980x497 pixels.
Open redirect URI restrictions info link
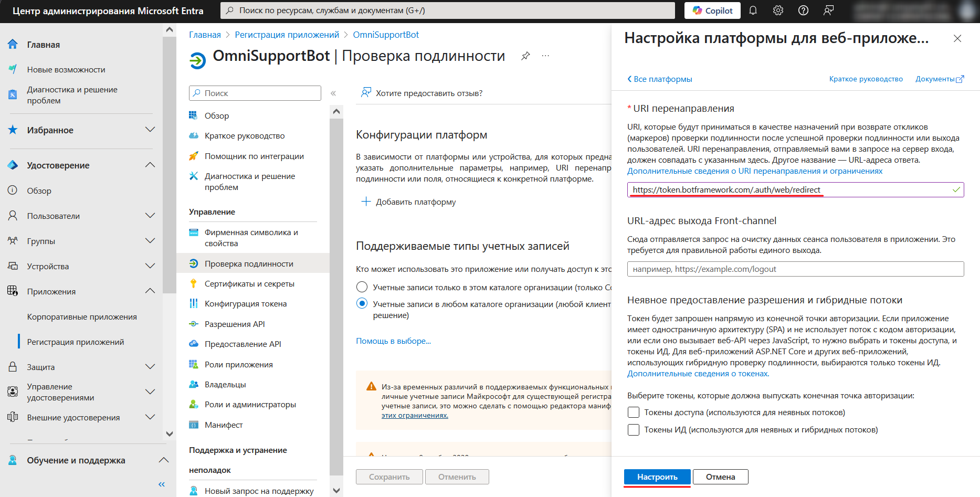[755, 171]
